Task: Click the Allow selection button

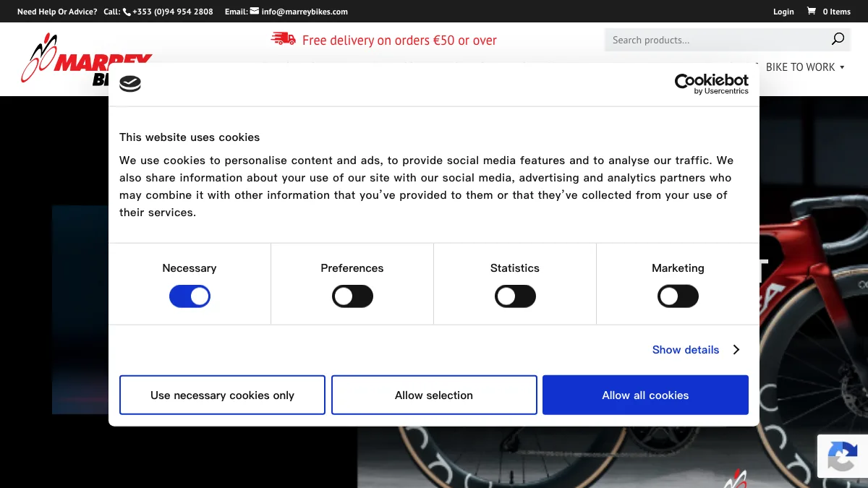Action: tap(434, 395)
